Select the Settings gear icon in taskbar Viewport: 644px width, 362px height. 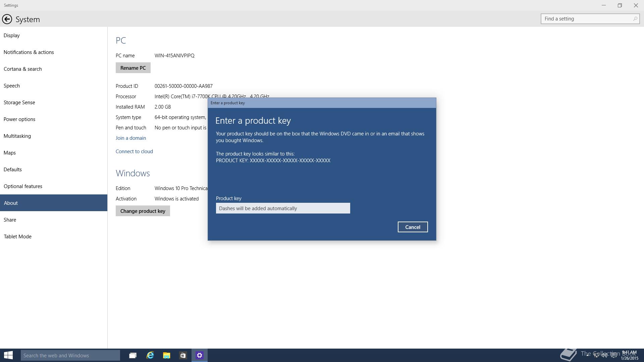click(200, 355)
